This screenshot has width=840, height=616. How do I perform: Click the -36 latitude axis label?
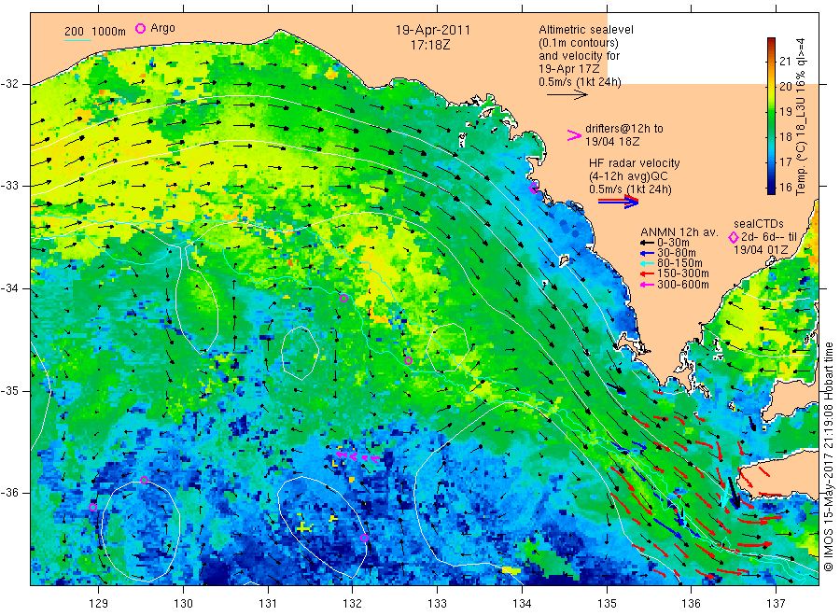9,493
